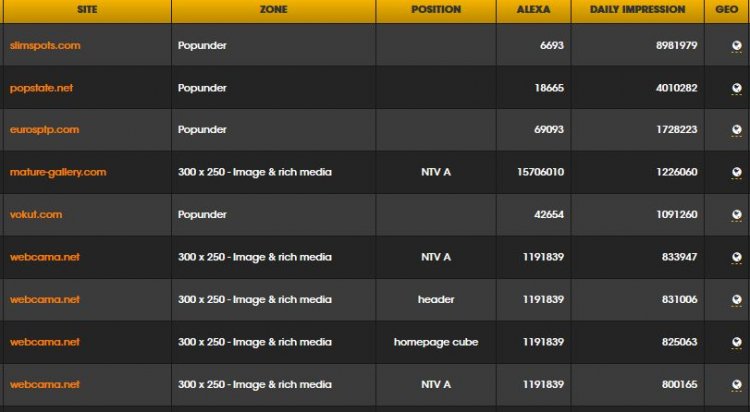Click geo globe for mature-gallery.com
The width and height of the screenshot is (750, 412).
737,172
